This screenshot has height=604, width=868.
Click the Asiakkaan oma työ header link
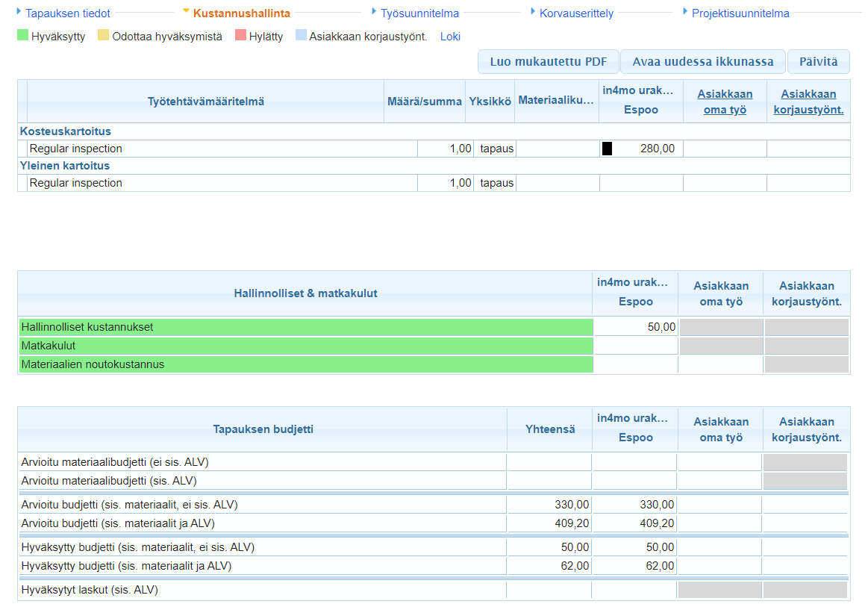coord(725,102)
